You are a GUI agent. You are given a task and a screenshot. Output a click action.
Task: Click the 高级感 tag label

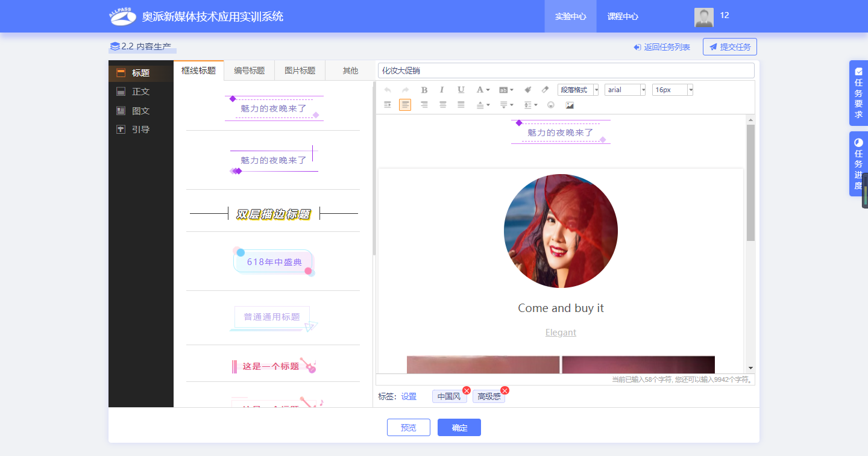[x=489, y=396]
